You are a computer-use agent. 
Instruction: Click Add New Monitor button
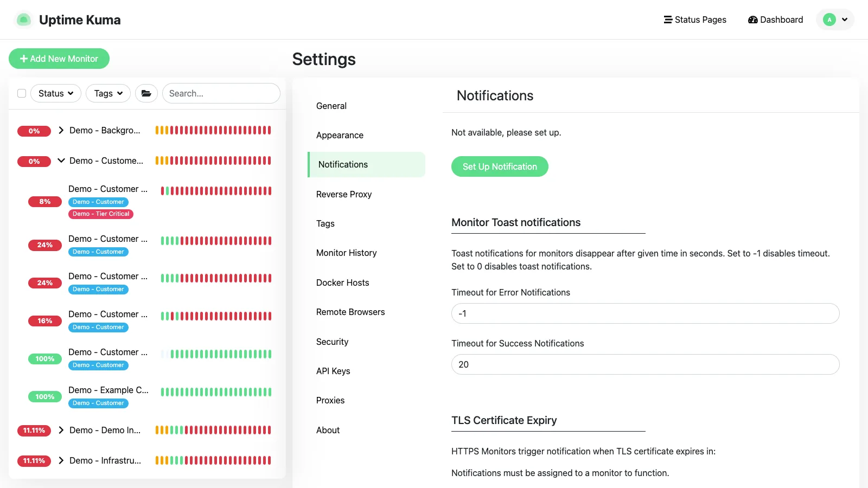pos(59,59)
